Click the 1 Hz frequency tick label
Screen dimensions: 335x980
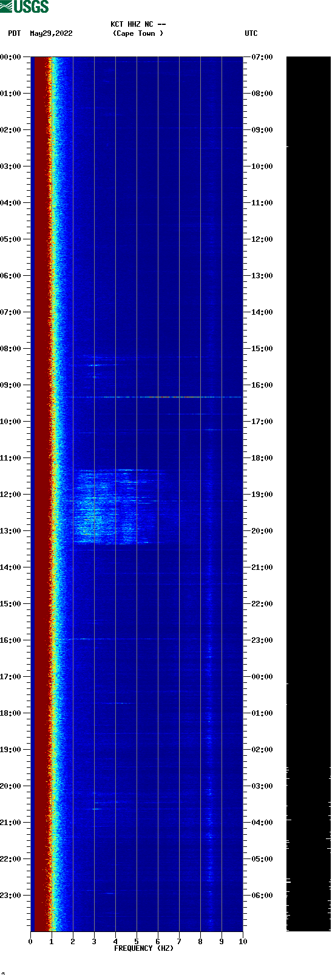coord(52,941)
